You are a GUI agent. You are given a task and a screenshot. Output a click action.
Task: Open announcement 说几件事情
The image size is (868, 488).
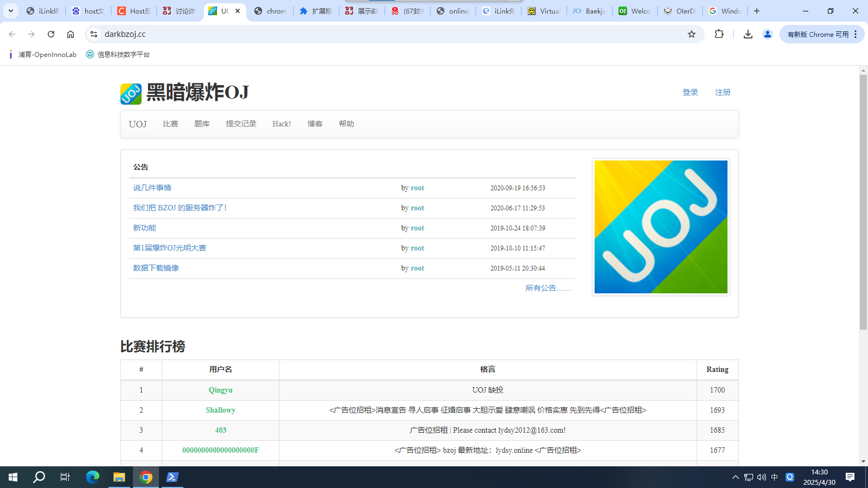point(152,188)
